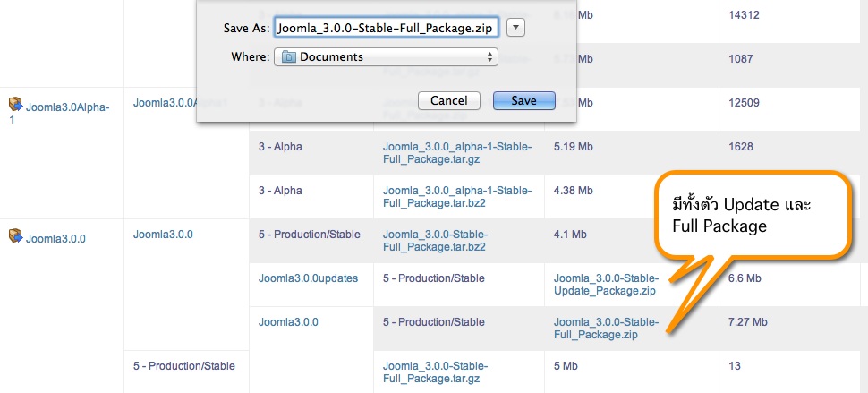Click the Save button in dialog

tap(523, 101)
